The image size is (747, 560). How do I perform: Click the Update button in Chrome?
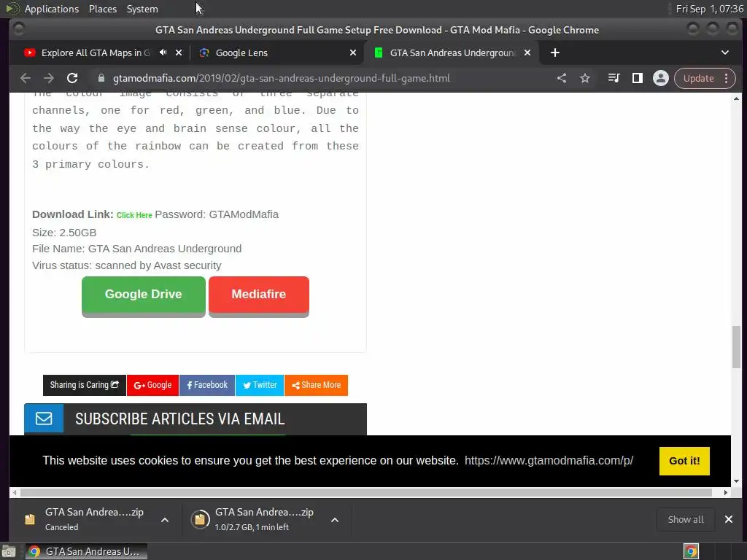[x=698, y=78]
